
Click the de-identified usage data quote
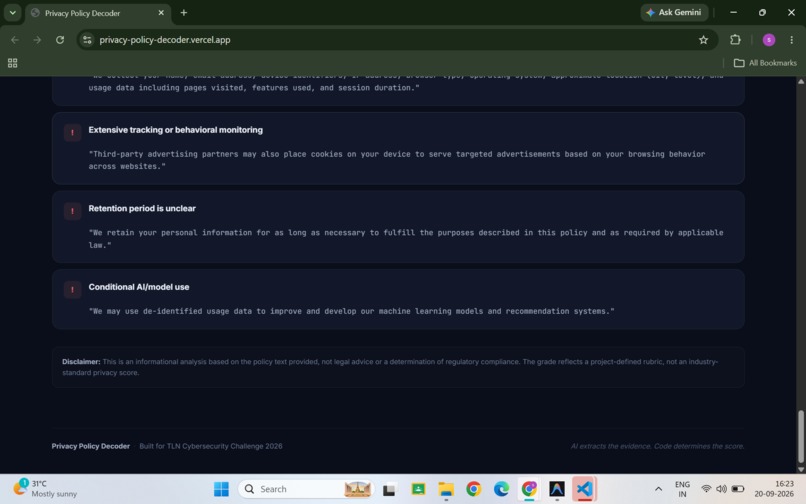click(351, 311)
